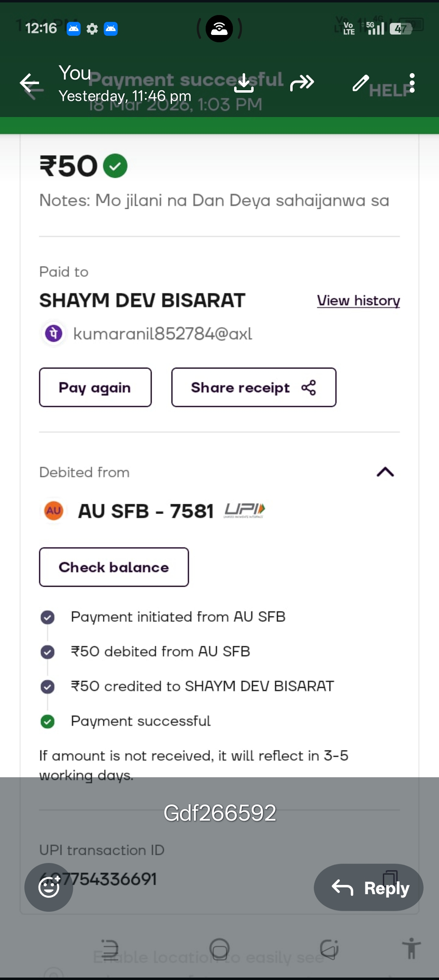This screenshot has height=980, width=439.
Task: Download the image using download icon
Action: click(244, 83)
